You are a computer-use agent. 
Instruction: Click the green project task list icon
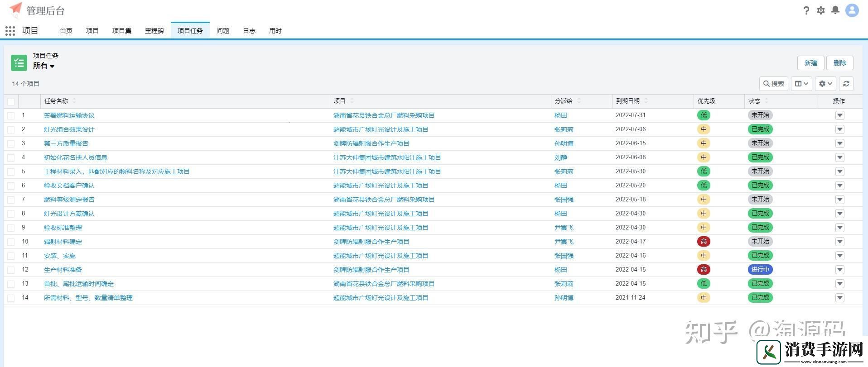tap(19, 63)
